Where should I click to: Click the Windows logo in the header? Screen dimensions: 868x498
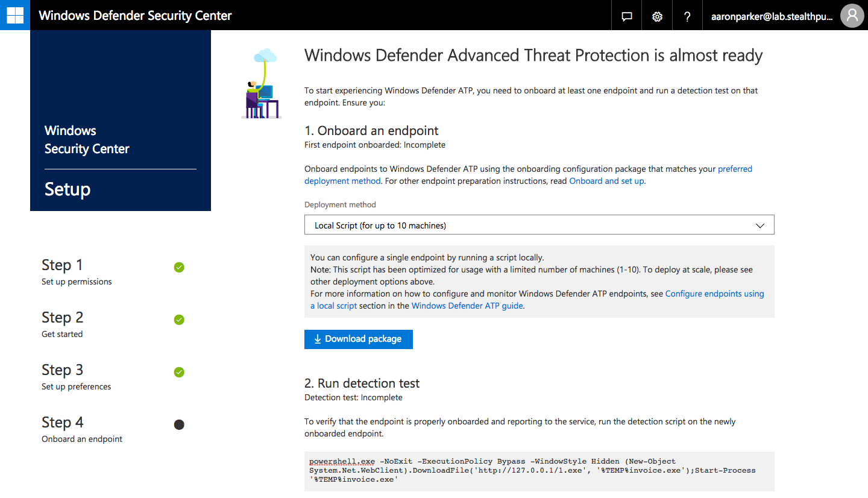[x=15, y=15]
